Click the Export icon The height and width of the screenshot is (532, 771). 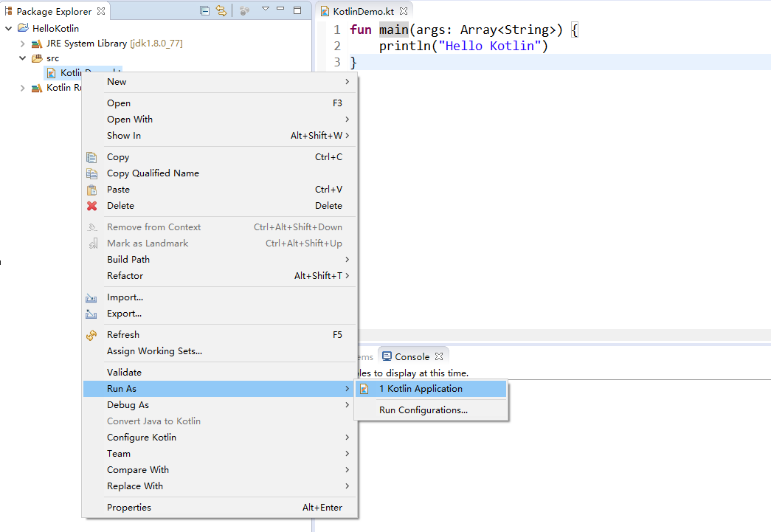click(91, 314)
